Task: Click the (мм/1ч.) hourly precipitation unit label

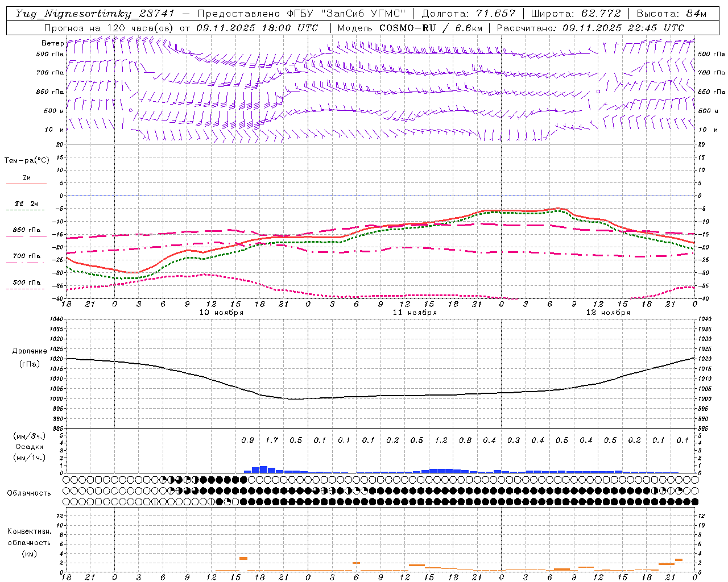Action: tap(30, 458)
